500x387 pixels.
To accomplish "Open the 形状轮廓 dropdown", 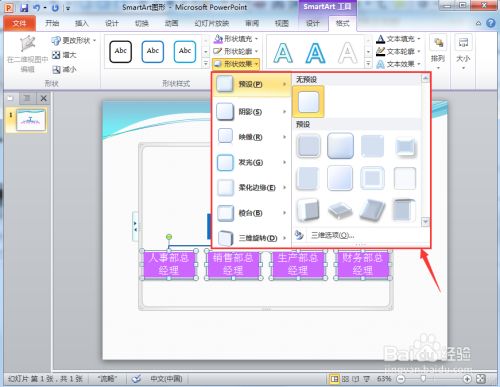I will (236, 51).
